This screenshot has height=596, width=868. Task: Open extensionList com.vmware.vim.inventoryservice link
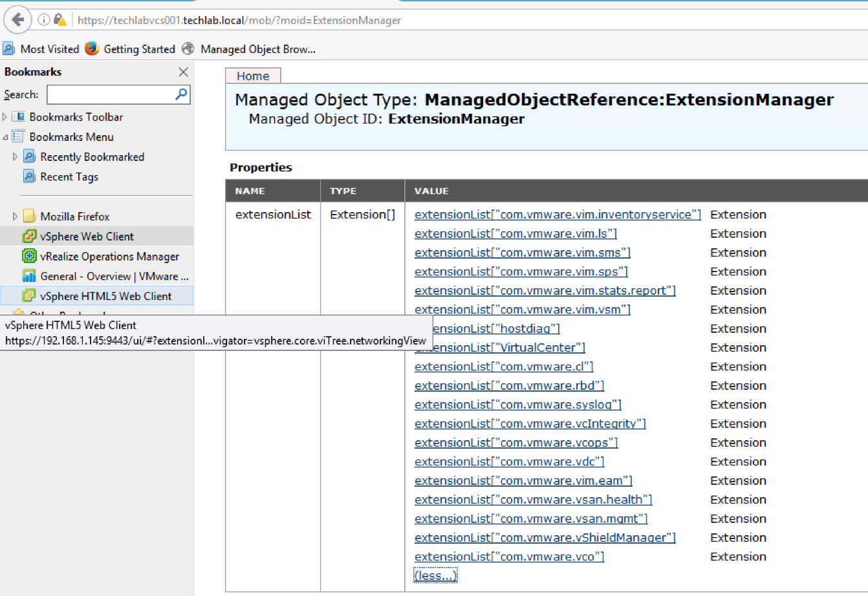click(558, 215)
